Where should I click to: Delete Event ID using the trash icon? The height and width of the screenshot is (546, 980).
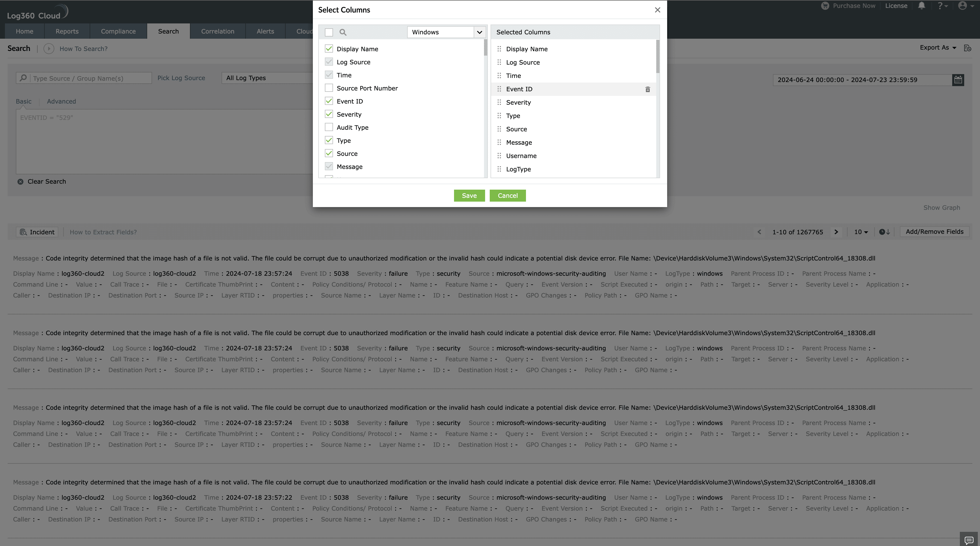648,89
